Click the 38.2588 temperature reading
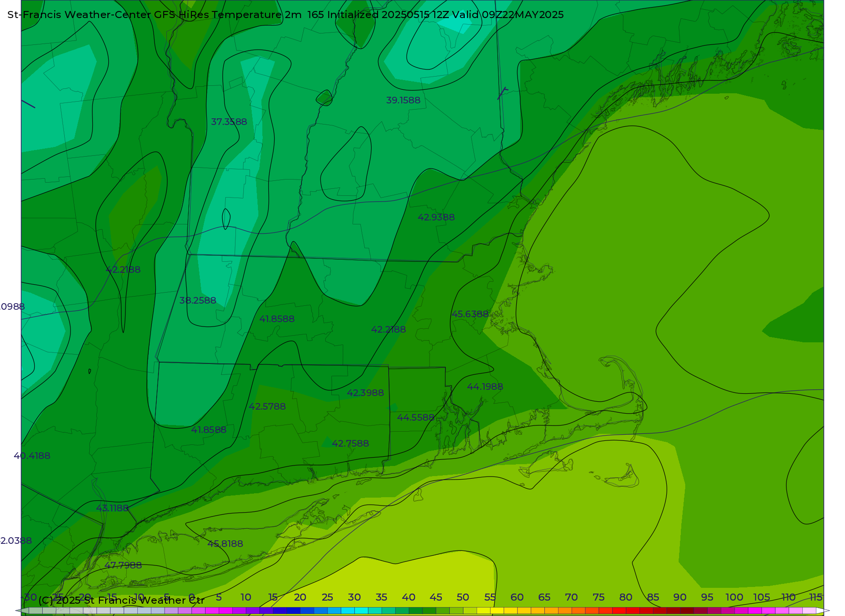Viewport: 845px width, 616px height. click(x=198, y=301)
